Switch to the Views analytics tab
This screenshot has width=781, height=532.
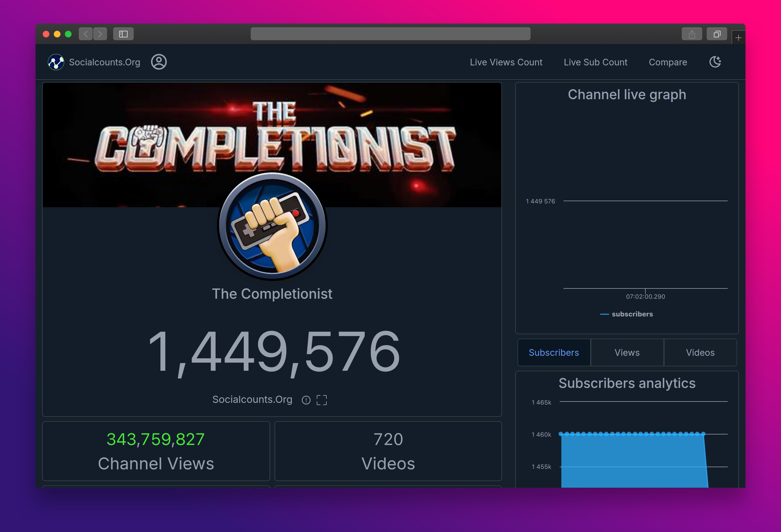click(627, 352)
